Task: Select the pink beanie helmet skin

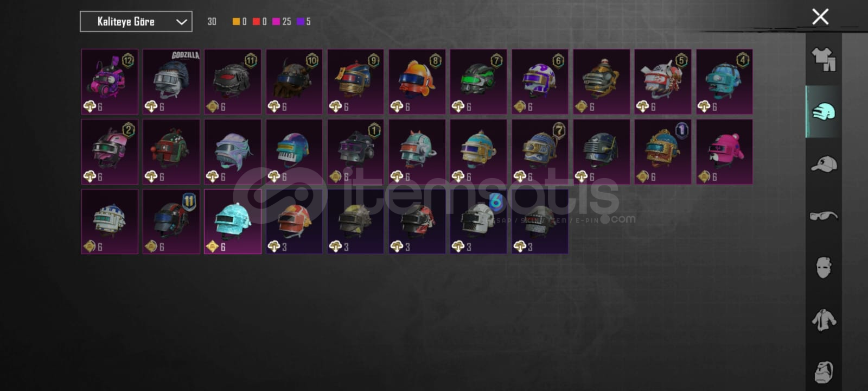Action: pyautogui.click(x=724, y=152)
